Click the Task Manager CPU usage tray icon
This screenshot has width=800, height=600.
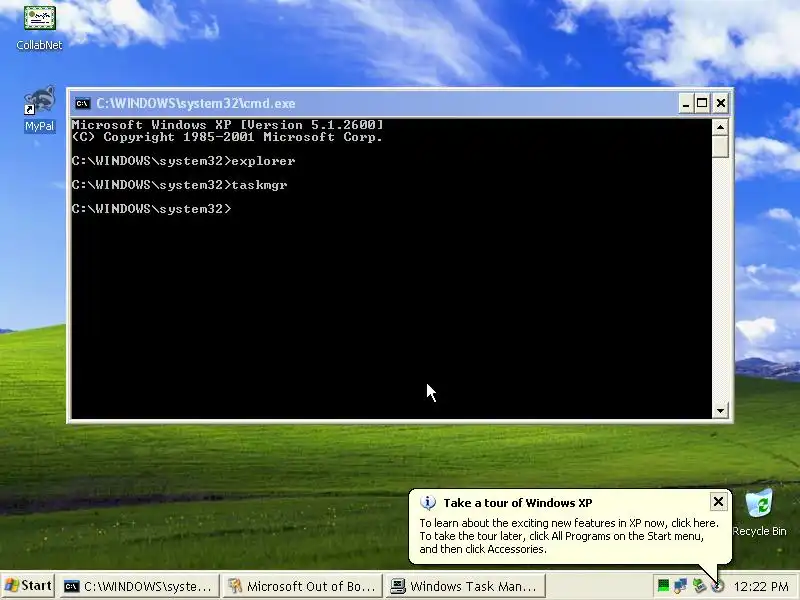point(663,586)
